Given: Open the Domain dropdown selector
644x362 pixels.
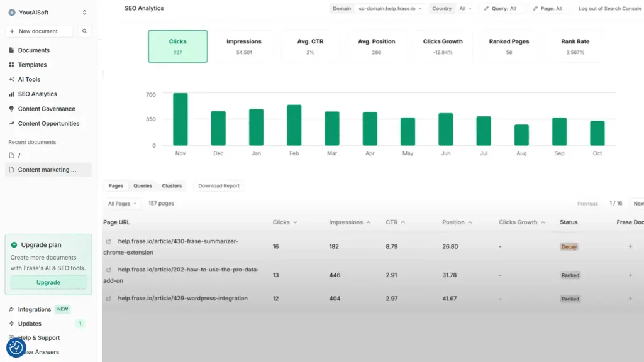Looking at the screenshot, I should pos(390,9).
